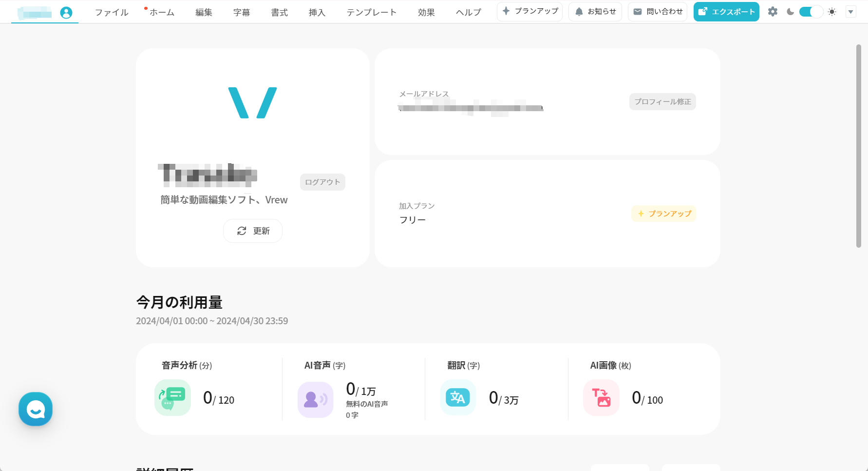This screenshot has height=471, width=868.
Task: Select the 翻訳 translation icon
Action: (x=458, y=398)
